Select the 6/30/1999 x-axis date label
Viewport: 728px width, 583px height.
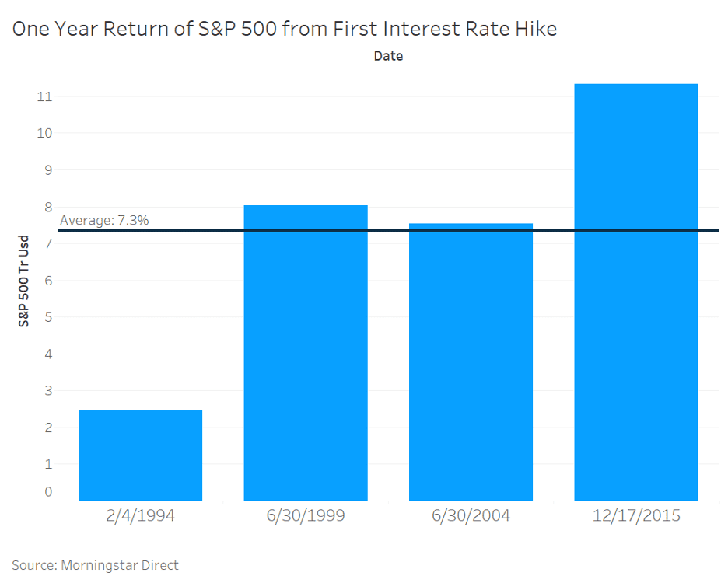[306, 515]
